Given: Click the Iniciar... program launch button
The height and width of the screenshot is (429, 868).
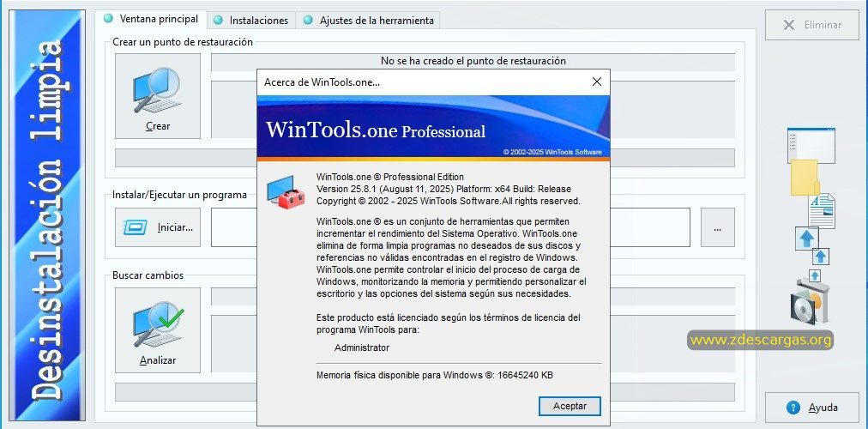Looking at the screenshot, I should pos(158,227).
